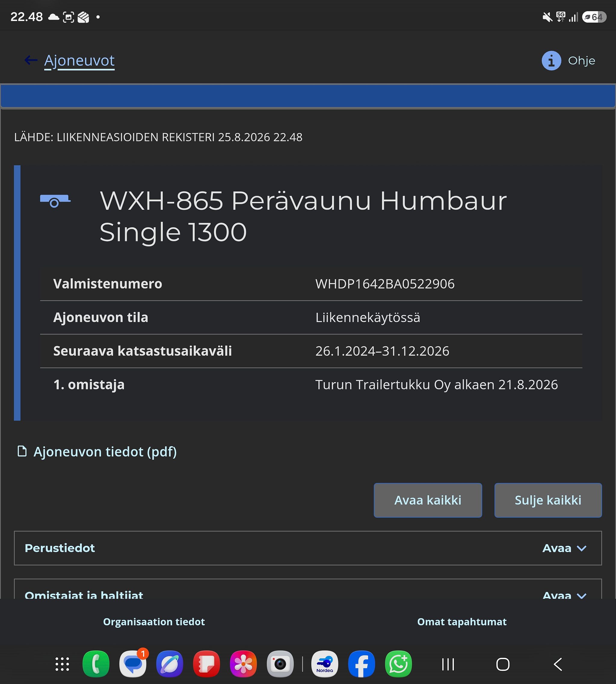Tap the muted sound status icon
Image resolution: width=616 pixels, height=684 pixels.
point(547,17)
